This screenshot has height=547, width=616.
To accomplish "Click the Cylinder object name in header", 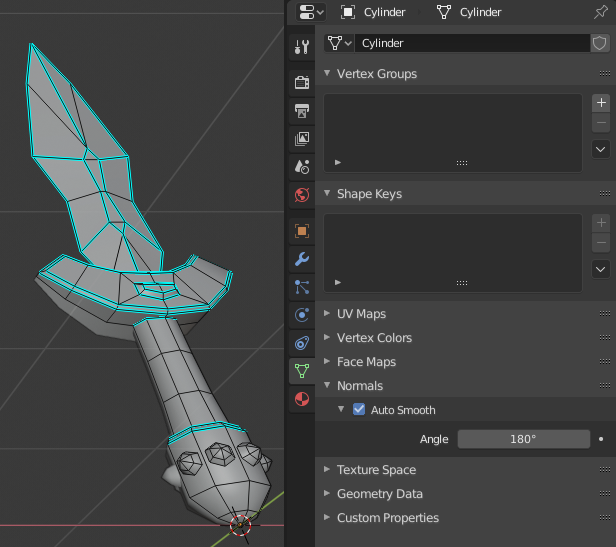I will [384, 12].
